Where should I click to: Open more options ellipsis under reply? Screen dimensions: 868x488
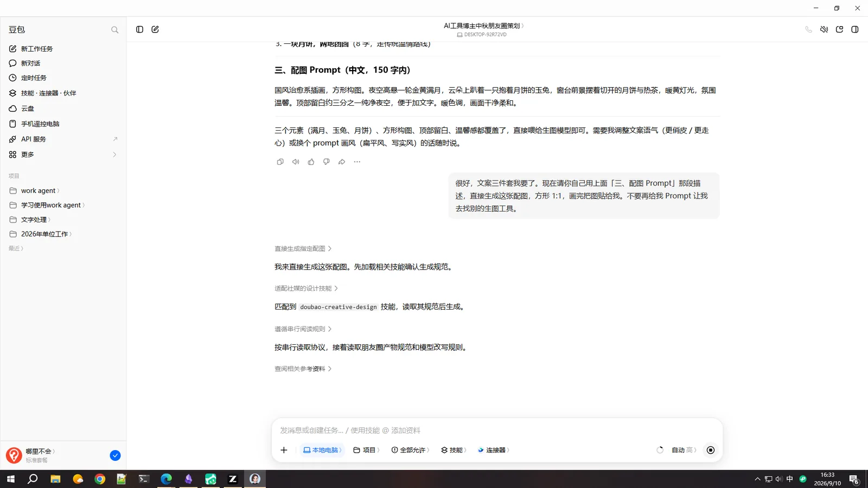tap(357, 162)
